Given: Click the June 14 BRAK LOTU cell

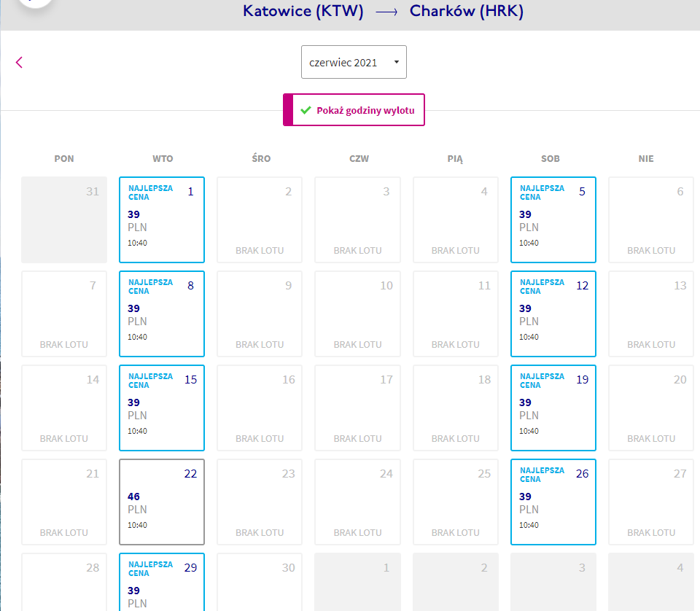Looking at the screenshot, I should point(64,408).
